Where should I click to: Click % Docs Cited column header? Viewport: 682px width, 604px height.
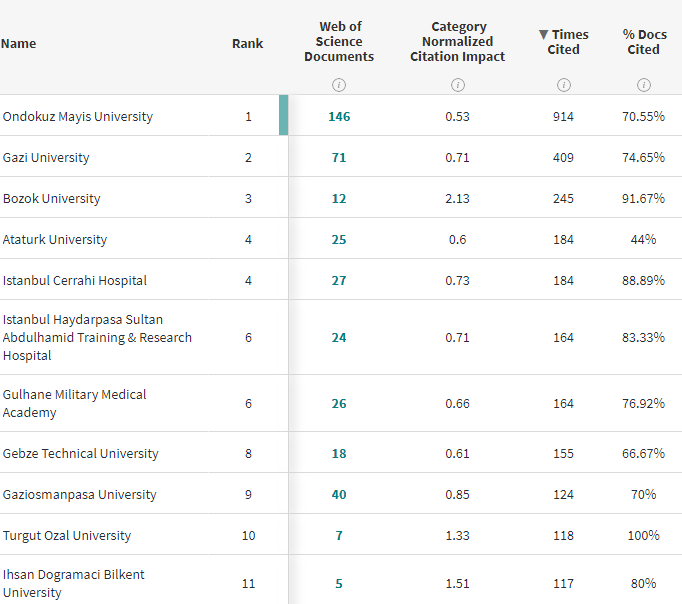click(643, 42)
